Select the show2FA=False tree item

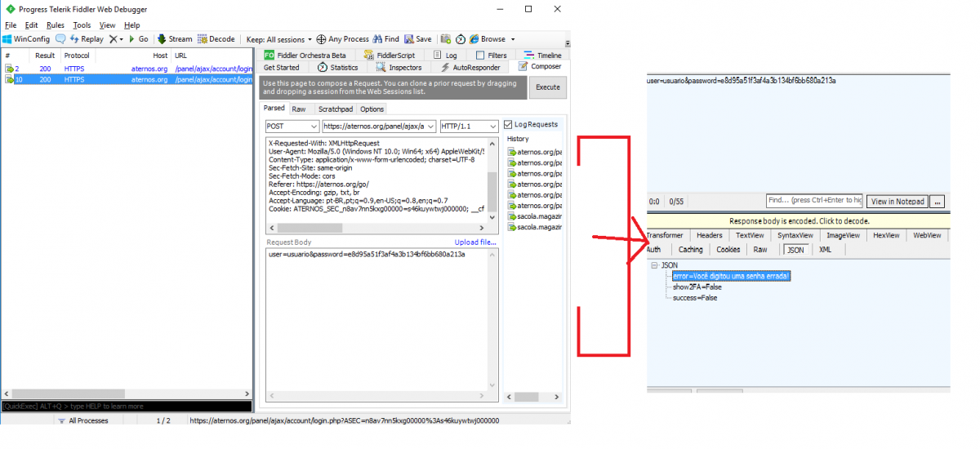(697, 287)
